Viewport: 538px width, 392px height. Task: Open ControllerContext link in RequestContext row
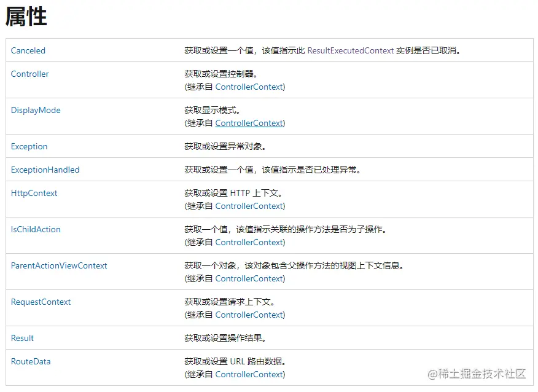tap(249, 315)
